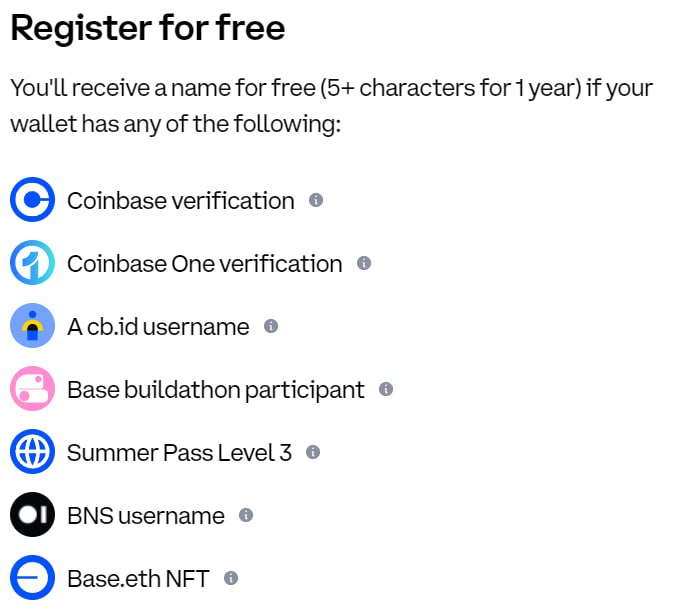Open info tooltip beside Coinbase verification
This screenshot has width=675, height=616.
316,200
